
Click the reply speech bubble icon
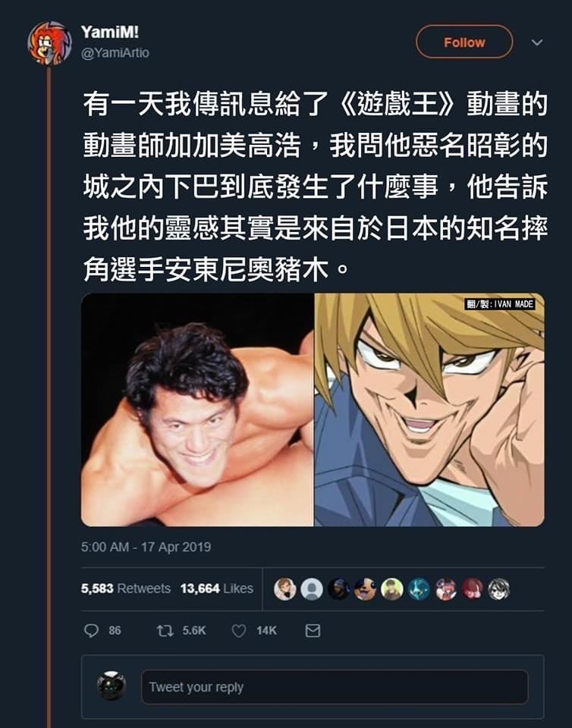(x=91, y=630)
